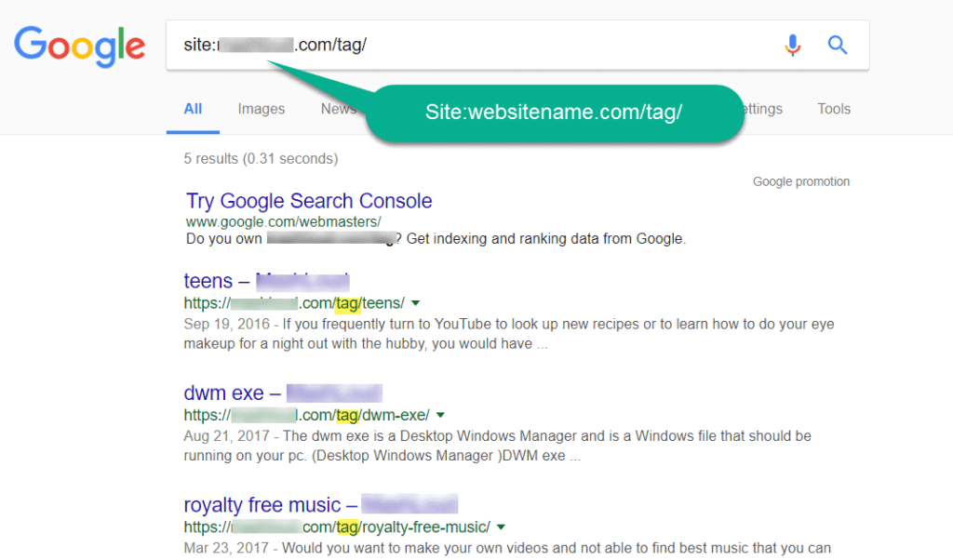Image resolution: width=953 pixels, height=560 pixels.
Task: Click the Google logo
Action: pos(80,47)
